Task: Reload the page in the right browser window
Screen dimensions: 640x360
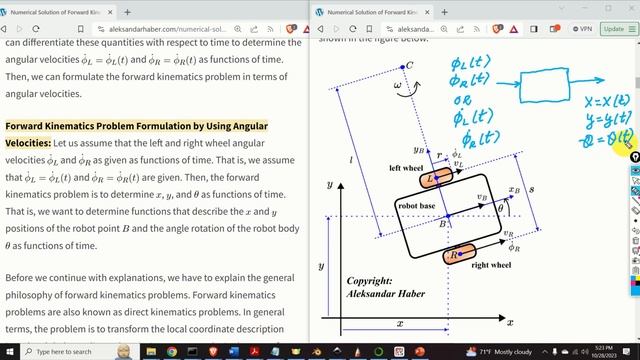Action: [x=353, y=29]
